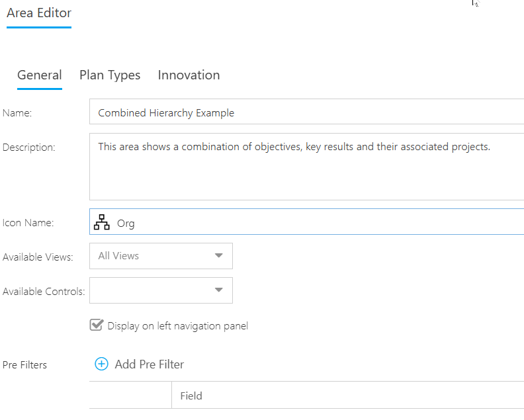Click the Available Controls empty combo box
The width and height of the screenshot is (524, 420).
161,290
